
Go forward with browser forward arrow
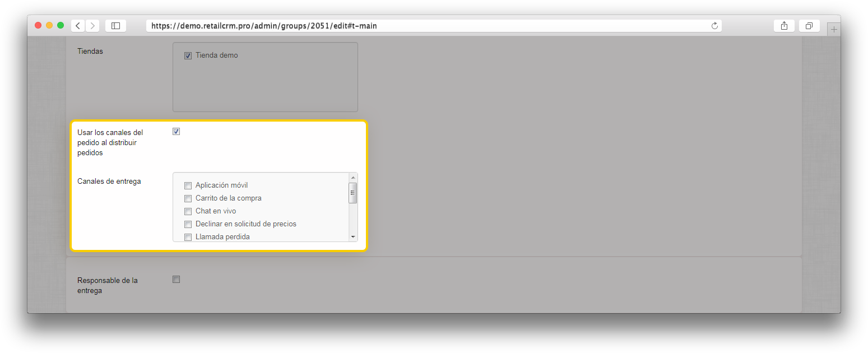pyautogui.click(x=92, y=26)
